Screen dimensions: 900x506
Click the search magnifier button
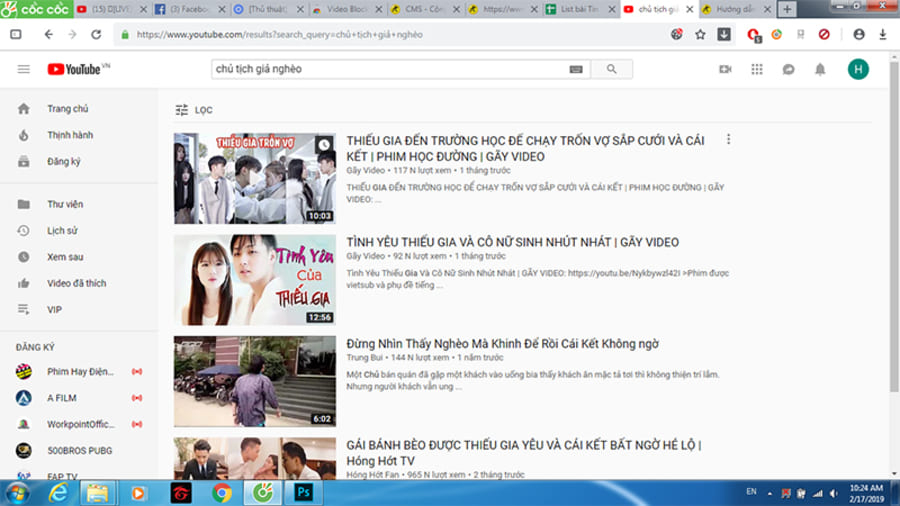[x=611, y=69]
